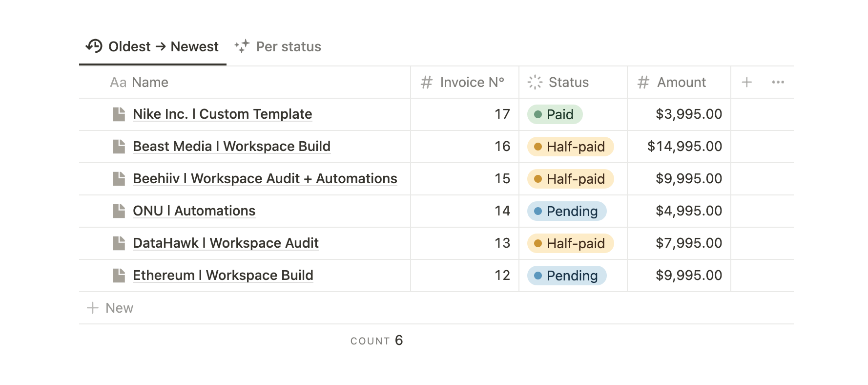The width and height of the screenshot is (868, 385).
Task: Add a new property with plus icon
Action: click(747, 82)
